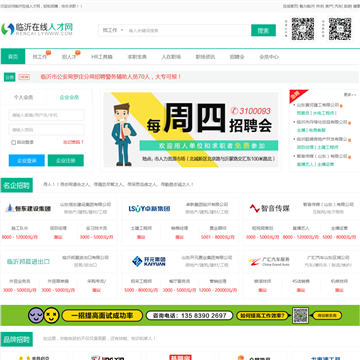360x360 pixels.
Task: Click the yellow smiley face icon on banner
Action: (52, 315)
